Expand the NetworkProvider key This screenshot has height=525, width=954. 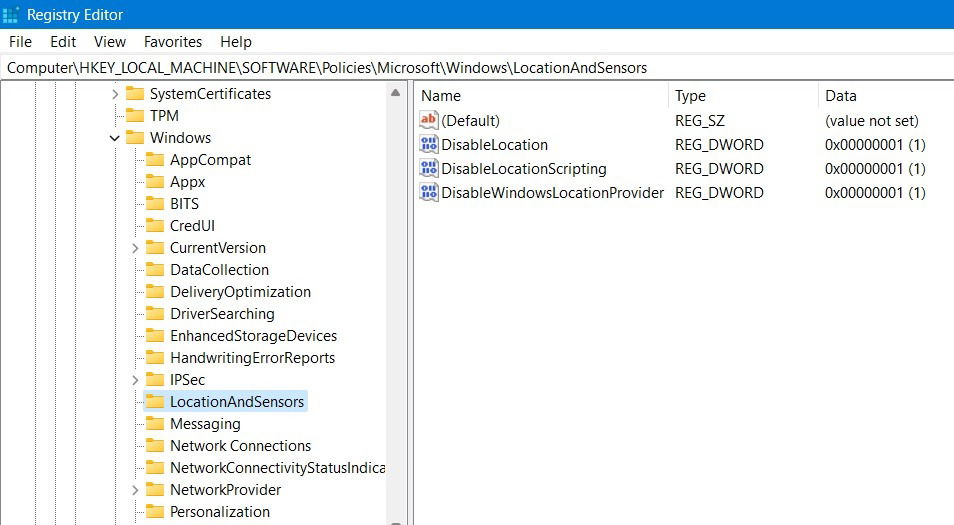pos(135,490)
